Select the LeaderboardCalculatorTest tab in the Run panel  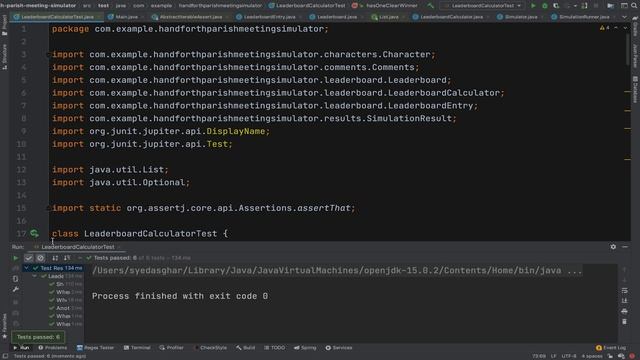pos(76,247)
